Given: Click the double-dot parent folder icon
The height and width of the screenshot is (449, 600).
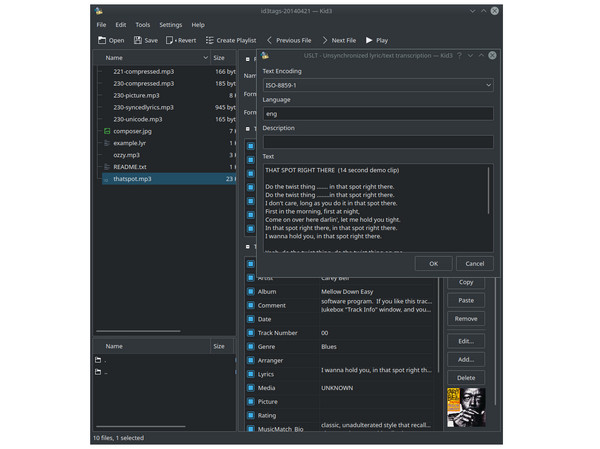Looking at the screenshot, I should (98, 372).
